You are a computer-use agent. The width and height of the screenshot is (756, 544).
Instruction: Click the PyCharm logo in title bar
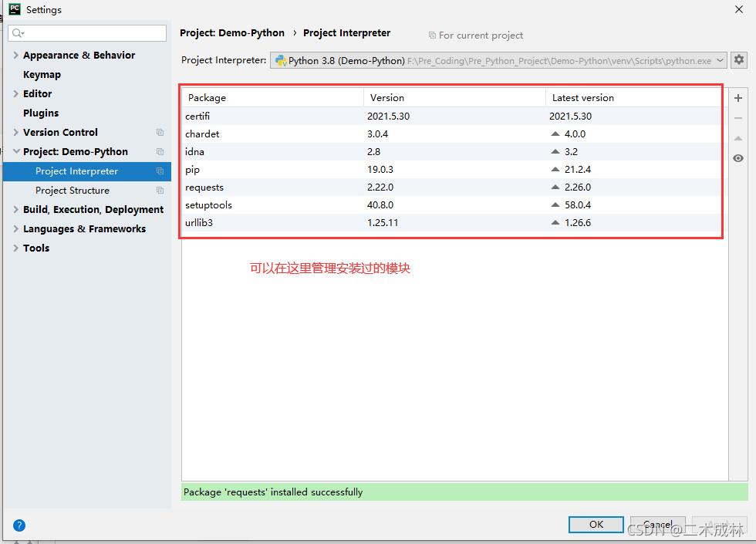click(x=15, y=8)
